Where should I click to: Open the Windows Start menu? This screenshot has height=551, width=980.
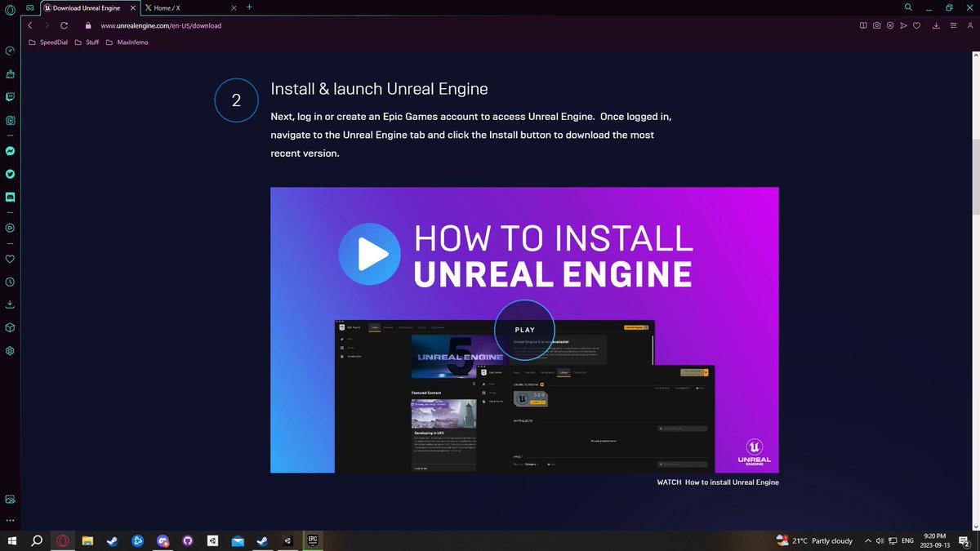11,540
